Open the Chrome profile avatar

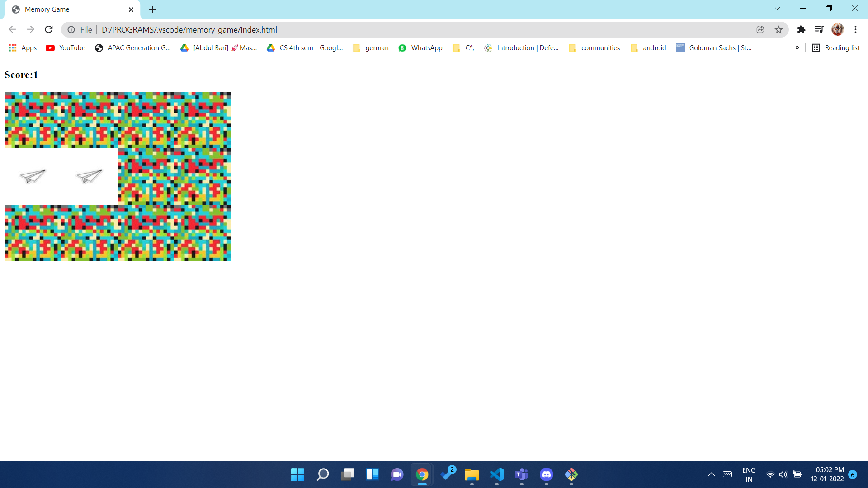[x=837, y=30]
